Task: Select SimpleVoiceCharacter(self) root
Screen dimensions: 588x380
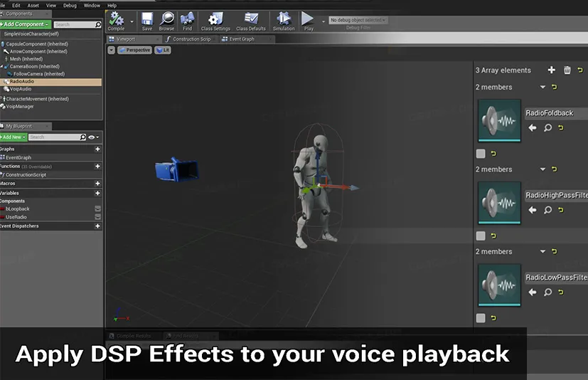Action: pyautogui.click(x=31, y=33)
